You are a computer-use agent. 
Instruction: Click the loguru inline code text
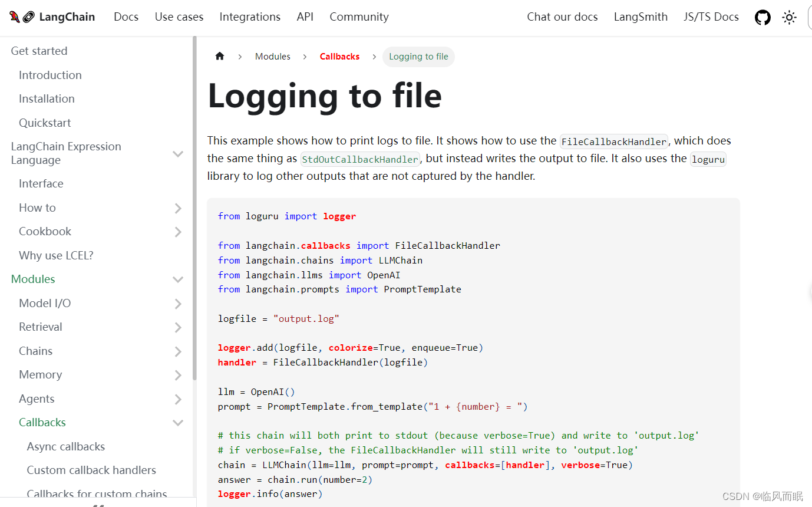(708, 159)
